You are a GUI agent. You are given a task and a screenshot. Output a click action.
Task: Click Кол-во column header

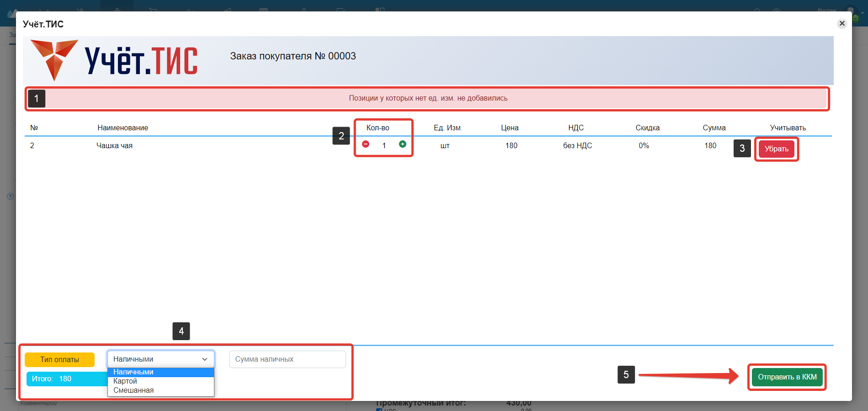point(378,128)
